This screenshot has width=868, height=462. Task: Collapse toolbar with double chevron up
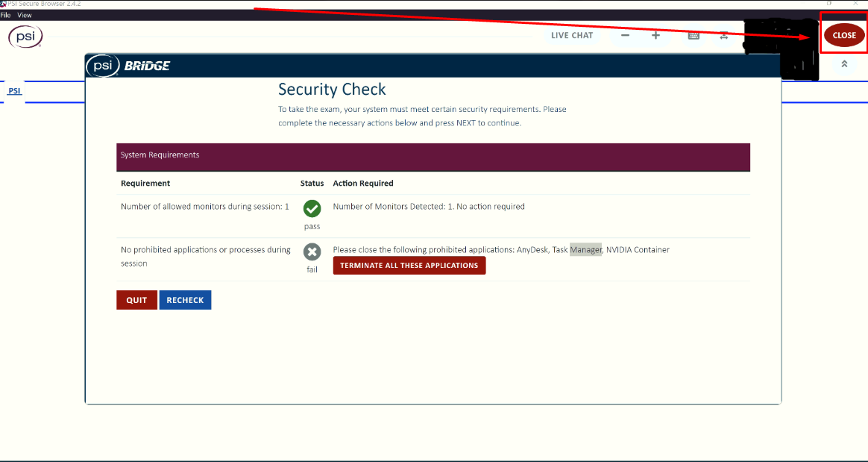point(844,63)
